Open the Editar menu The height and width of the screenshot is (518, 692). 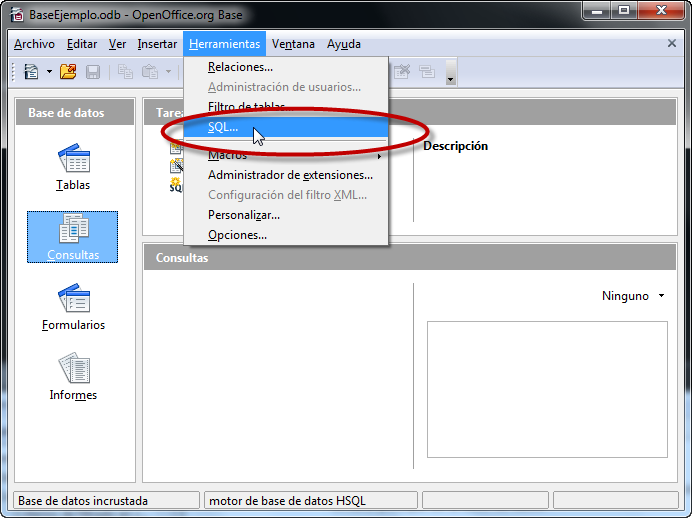click(82, 44)
